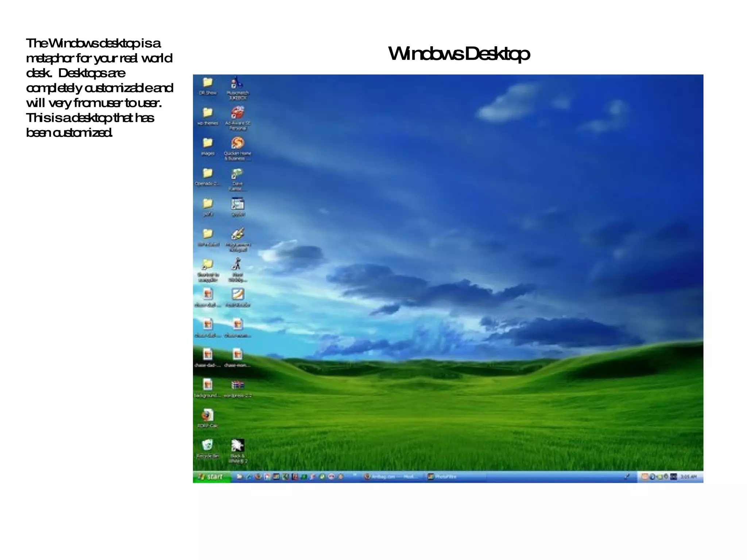This screenshot has height=560, width=747.
Task: Open the wp-themes folder on desktop
Action: pos(208,116)
